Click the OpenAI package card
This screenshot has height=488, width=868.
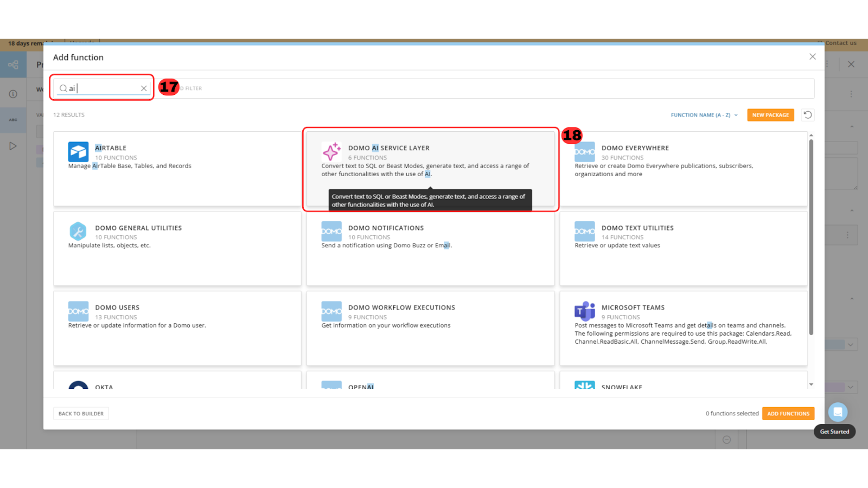(430, 380)
